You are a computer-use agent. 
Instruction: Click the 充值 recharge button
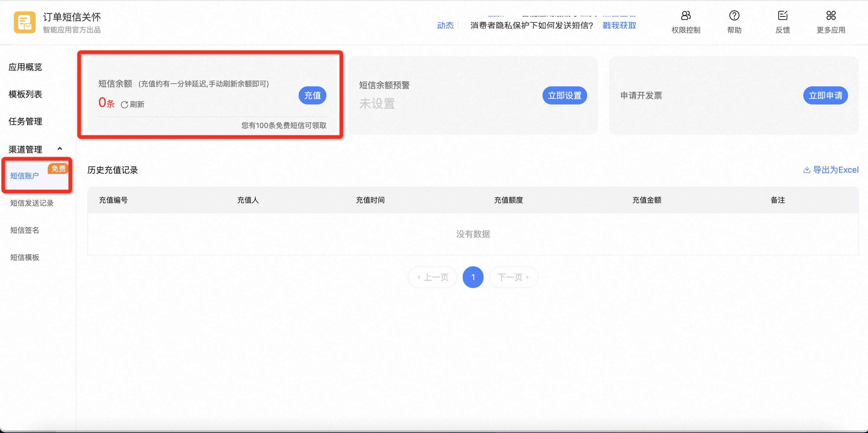pos(313,96)
